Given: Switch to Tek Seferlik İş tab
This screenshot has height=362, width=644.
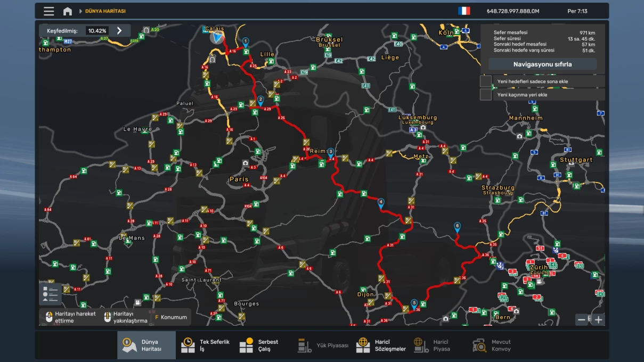Looking at the screenshot, I should tap(188, 345).
